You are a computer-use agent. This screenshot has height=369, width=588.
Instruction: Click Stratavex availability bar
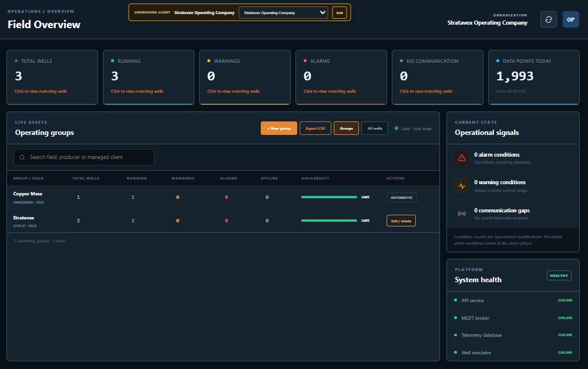(x=329, y=221)
